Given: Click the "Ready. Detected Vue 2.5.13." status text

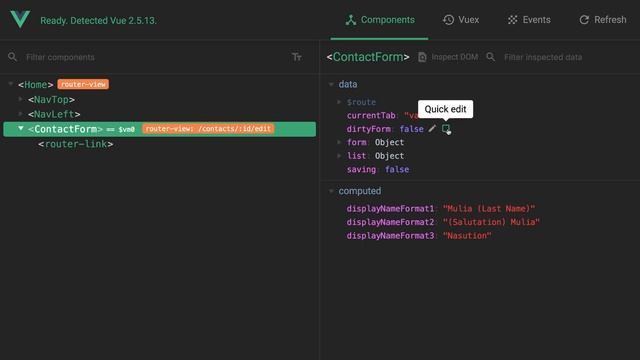Looking at the screenshot, I should pos(98,20).
